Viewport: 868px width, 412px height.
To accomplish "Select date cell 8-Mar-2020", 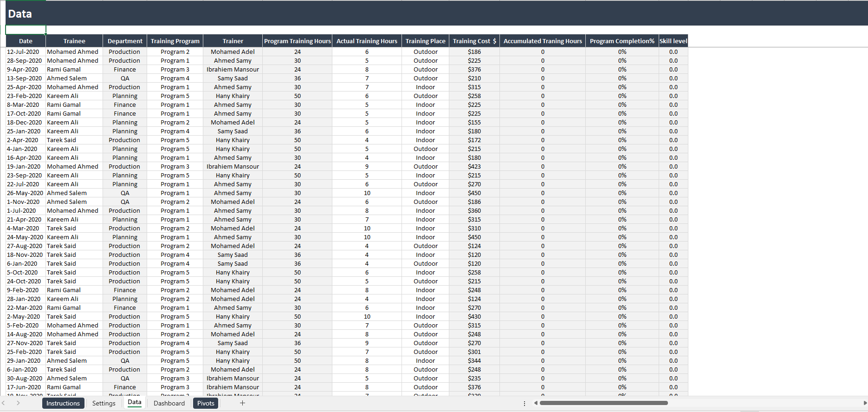I will click(26, 105).
